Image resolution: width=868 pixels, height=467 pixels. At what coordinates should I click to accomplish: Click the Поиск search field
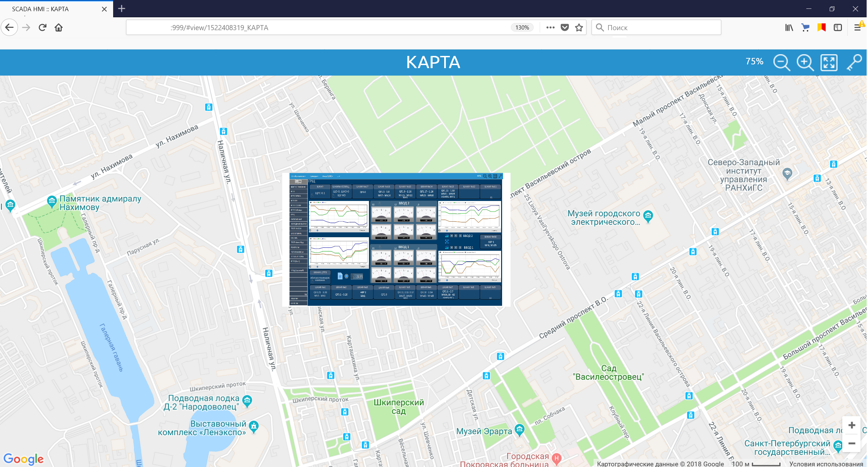(656, 27)
